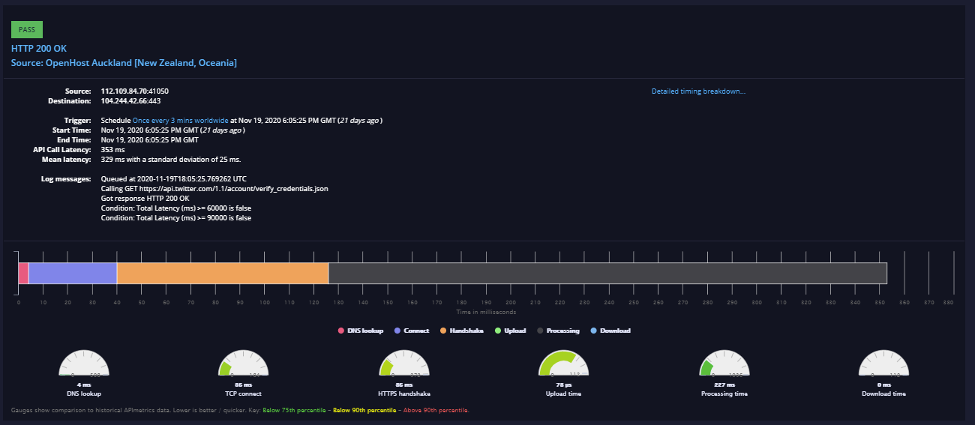Click the 'Upload time' label under its gauge
This screenshot has width=977, height=427.
click(x=564, y=394)
